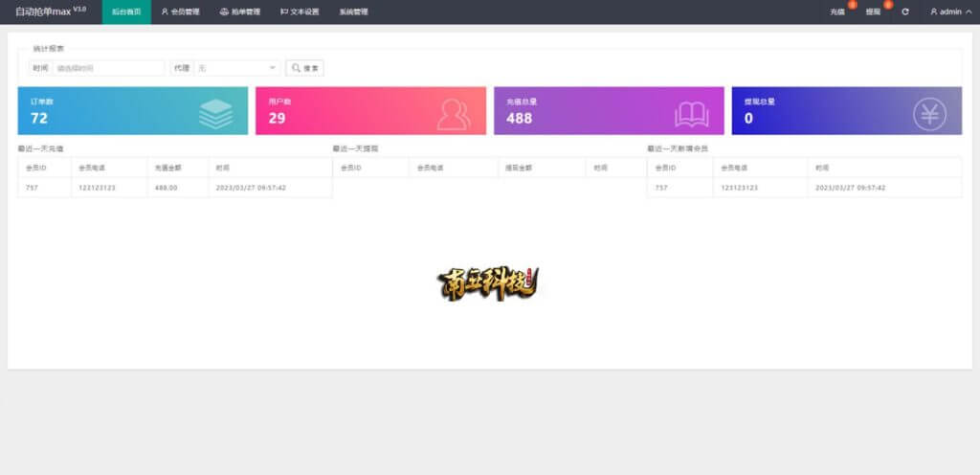Open the 抢单管理 order management menu
Screen dimensions: 980x475
240,11
